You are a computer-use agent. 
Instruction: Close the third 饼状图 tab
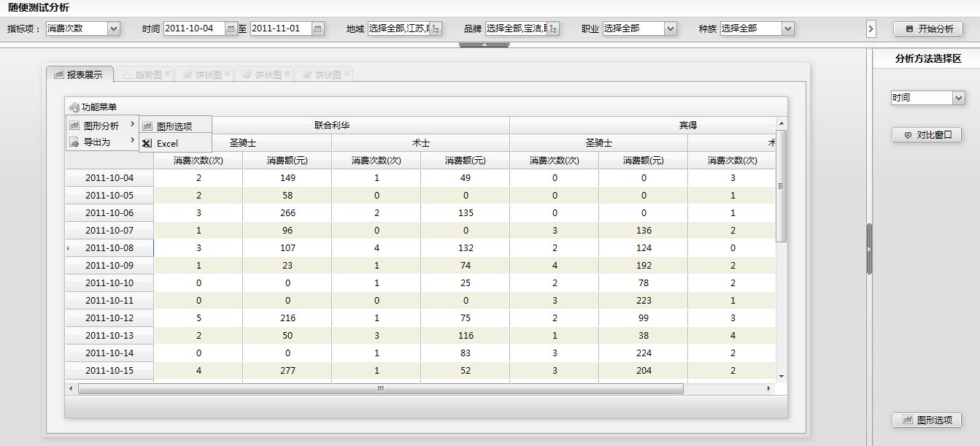[347, 74]
